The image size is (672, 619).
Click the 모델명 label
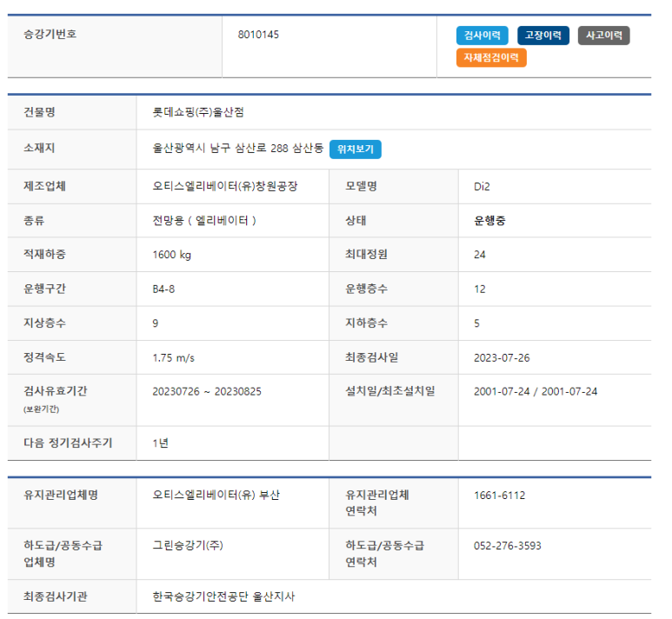361,186
